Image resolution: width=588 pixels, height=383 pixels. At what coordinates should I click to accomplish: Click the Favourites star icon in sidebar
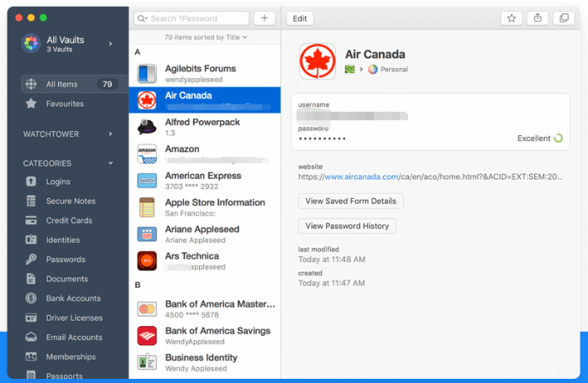(x=31, y=103)
